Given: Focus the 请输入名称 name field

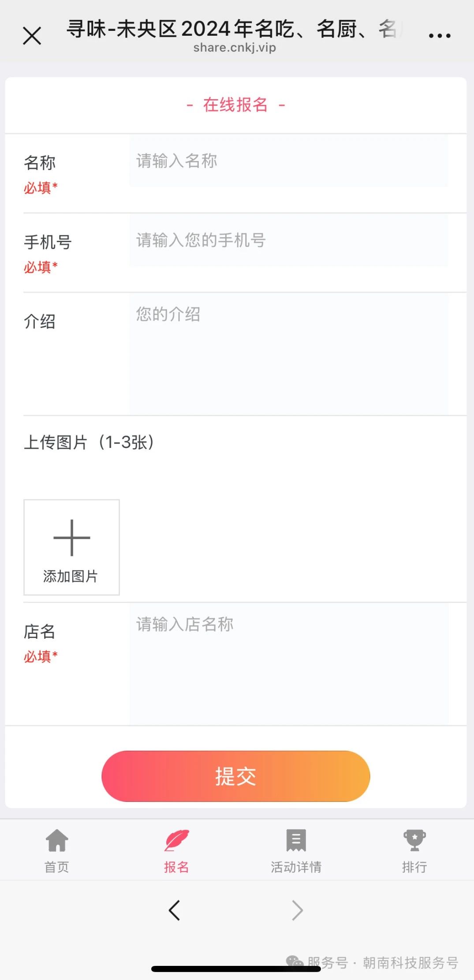Looking at the screenshot, I should tap(288, 161).
